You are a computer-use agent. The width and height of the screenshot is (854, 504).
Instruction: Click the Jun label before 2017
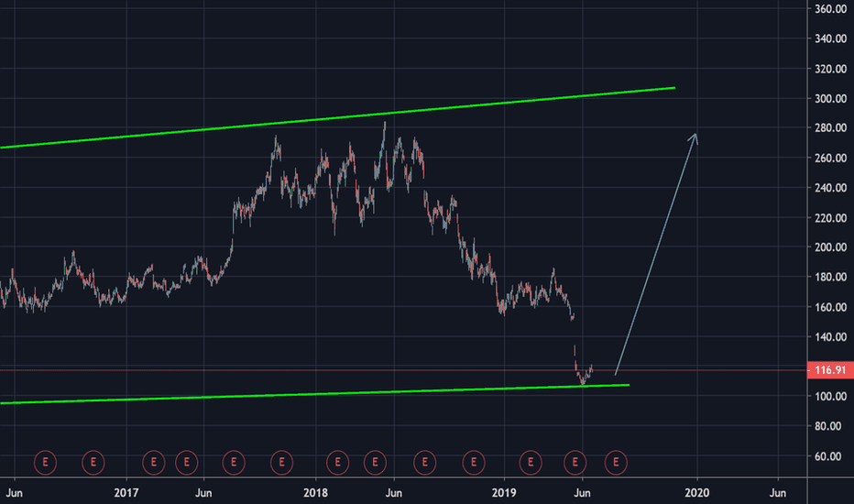pyautogui.click(x=14, y=493)
